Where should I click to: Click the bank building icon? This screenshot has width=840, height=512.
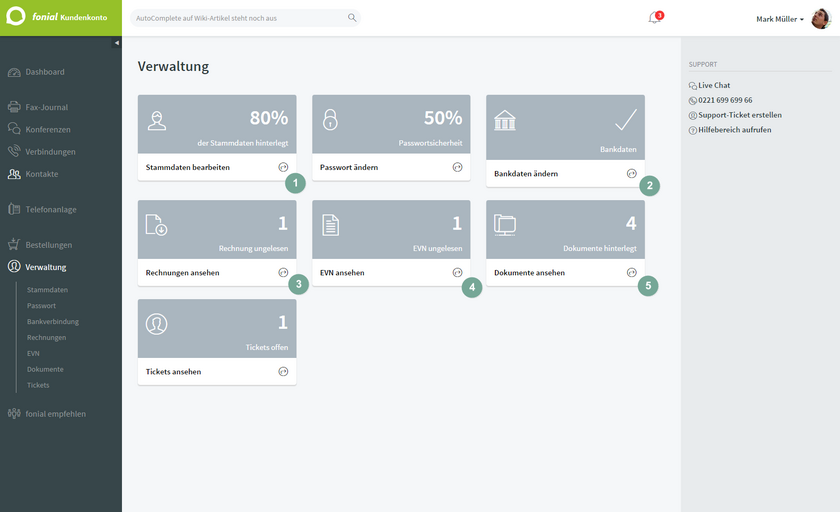[x=505, y=120]
